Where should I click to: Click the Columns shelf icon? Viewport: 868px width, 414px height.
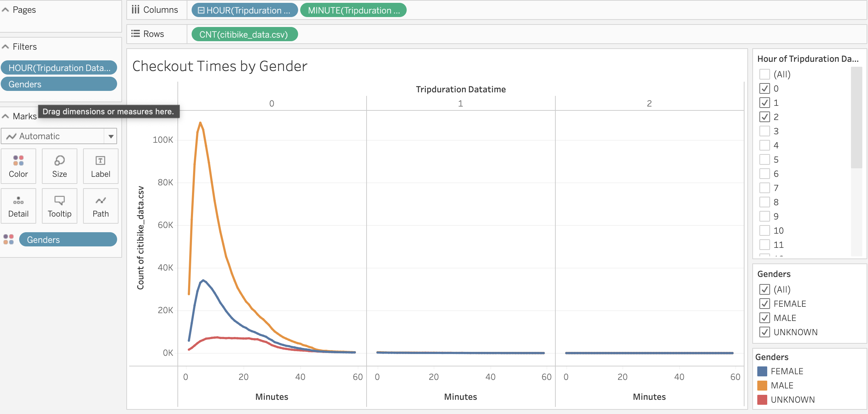click(135, 10)
